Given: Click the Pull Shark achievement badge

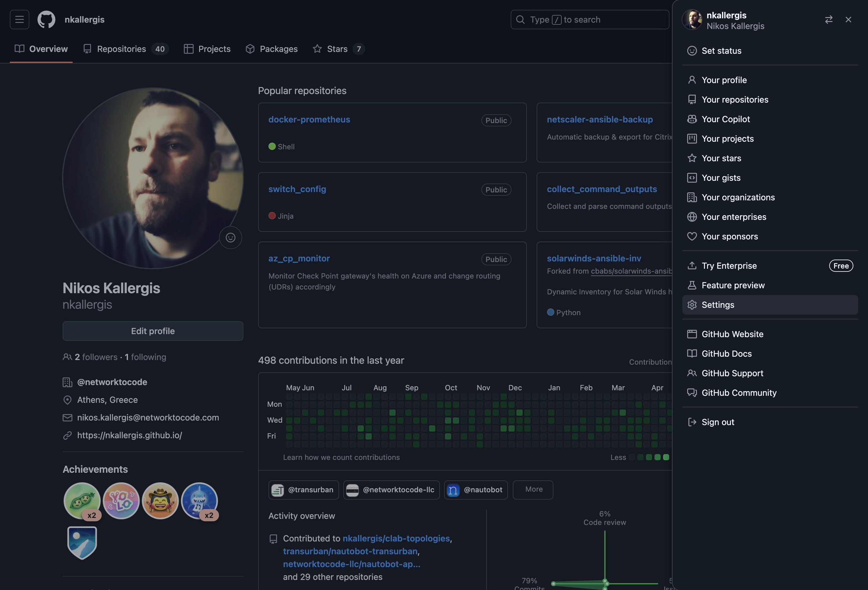Looking at the screenshot, I should tap(199, 501).
